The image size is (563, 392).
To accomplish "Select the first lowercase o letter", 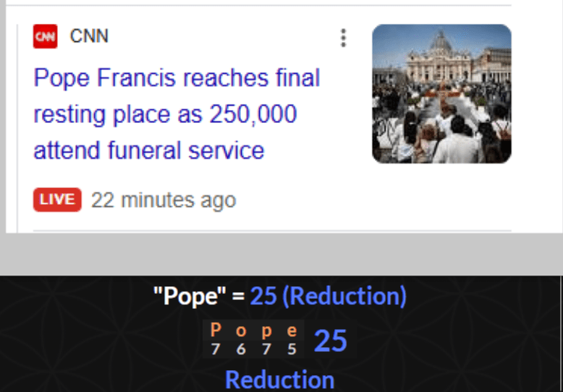I will [x=241, y=331].
